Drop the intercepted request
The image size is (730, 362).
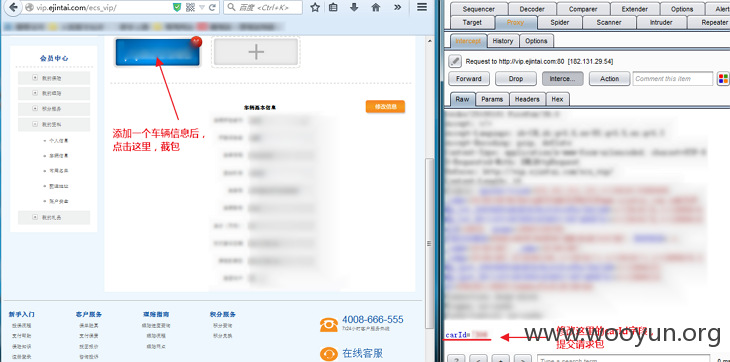(x=516, y=79)
